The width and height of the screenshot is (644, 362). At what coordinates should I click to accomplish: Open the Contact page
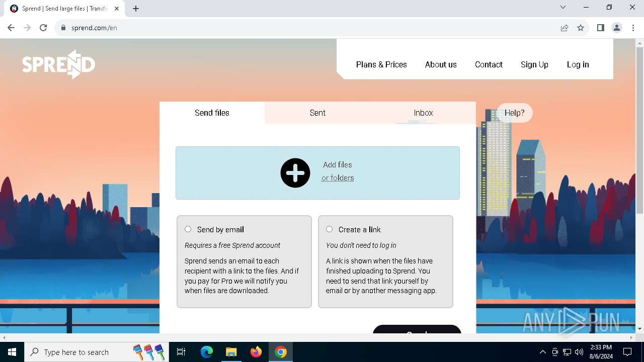coord(489,64)
